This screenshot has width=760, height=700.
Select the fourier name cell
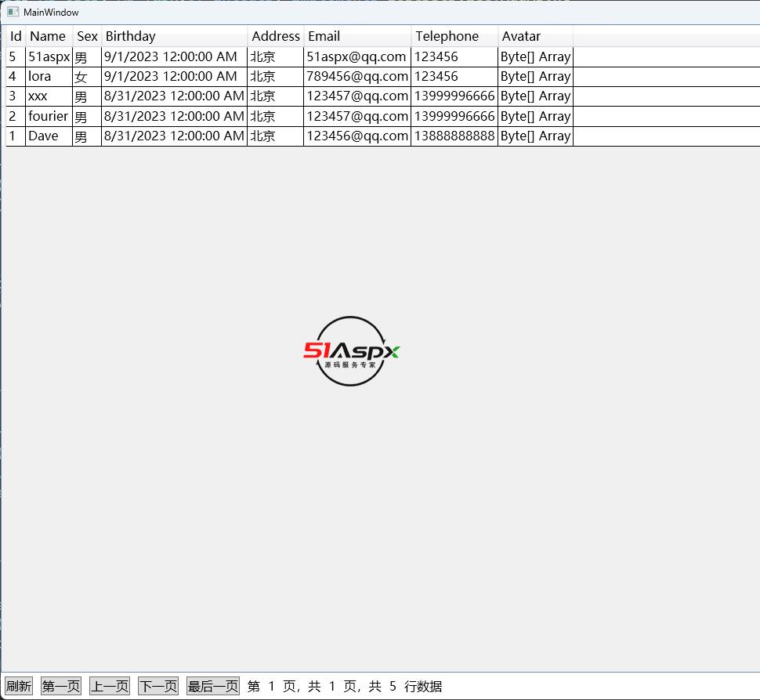[48, 116]
